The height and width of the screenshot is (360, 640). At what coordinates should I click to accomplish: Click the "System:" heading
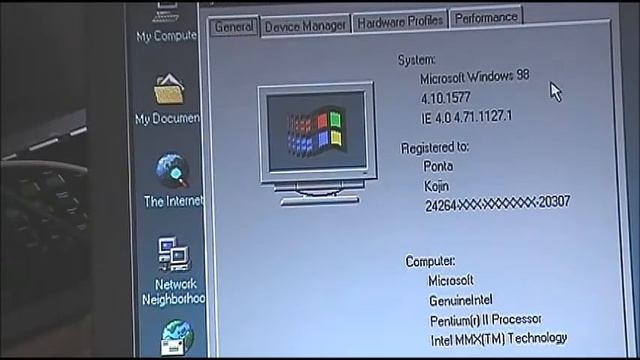tap(416, 60)
